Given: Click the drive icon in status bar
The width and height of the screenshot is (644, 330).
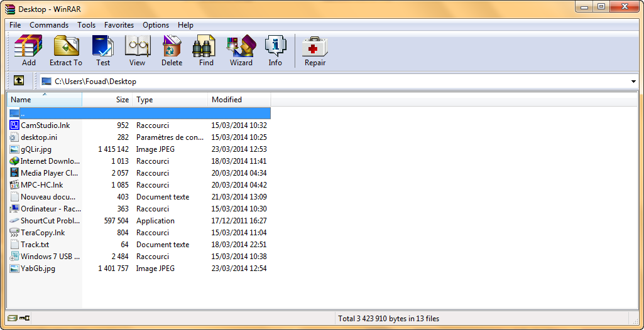Looking at the screenshot, I should (x=13, y=318).
